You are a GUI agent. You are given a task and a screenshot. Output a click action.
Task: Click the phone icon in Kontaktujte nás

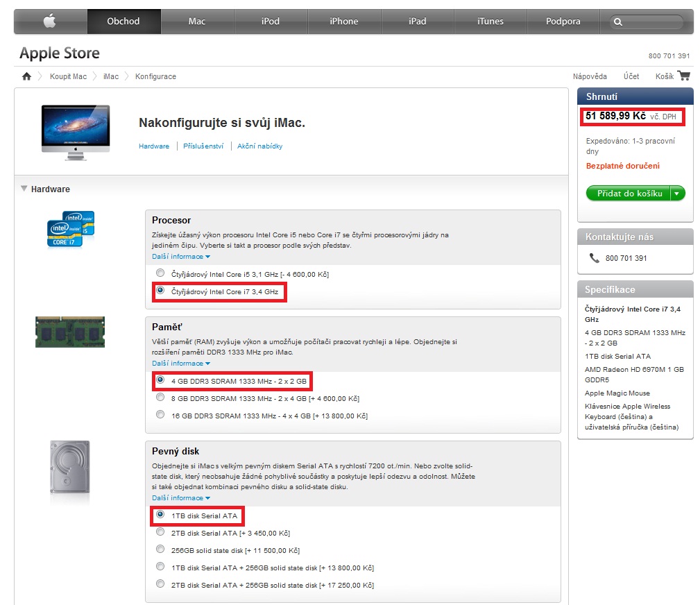594,258
